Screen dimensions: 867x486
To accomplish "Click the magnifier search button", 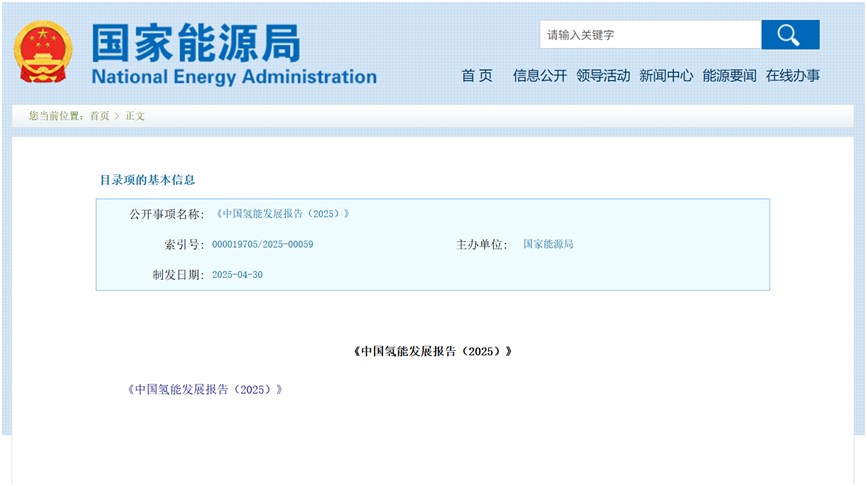I will pyautogui.click(x=790, y=35).
